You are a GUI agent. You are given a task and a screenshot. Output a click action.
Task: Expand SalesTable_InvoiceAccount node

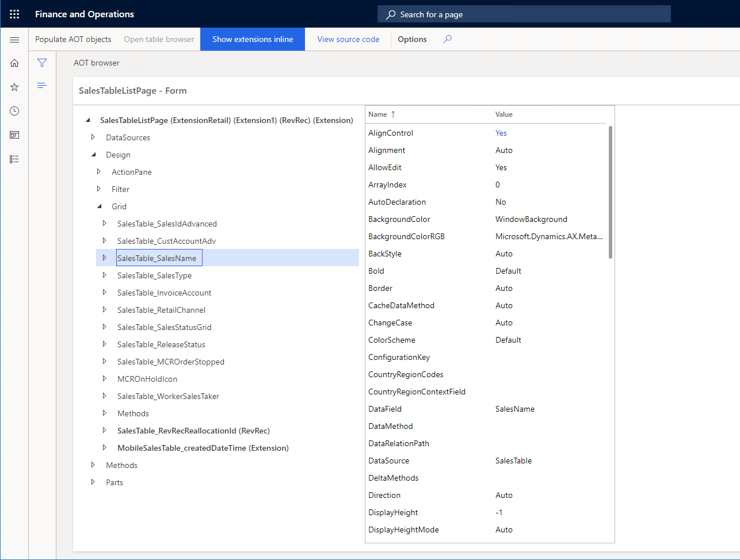pos(105,293)
